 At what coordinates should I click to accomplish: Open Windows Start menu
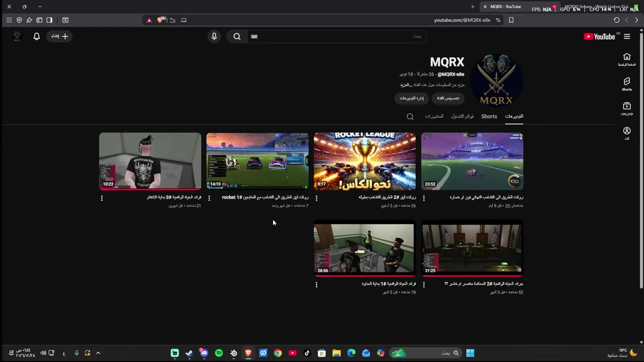point(470,353)
